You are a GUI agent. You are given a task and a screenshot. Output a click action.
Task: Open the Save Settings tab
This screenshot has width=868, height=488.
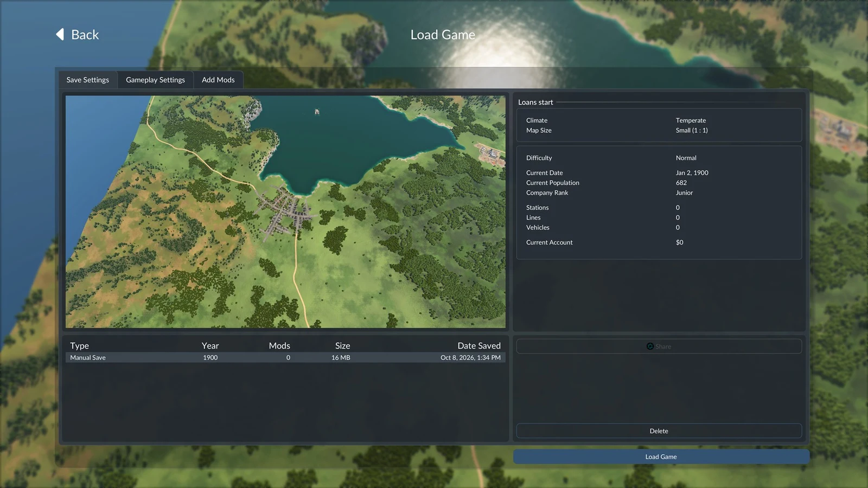tap(88, 80)
